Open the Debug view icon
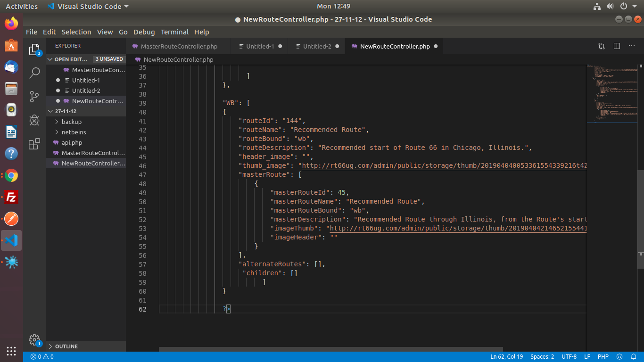 (x=34, y=120)
